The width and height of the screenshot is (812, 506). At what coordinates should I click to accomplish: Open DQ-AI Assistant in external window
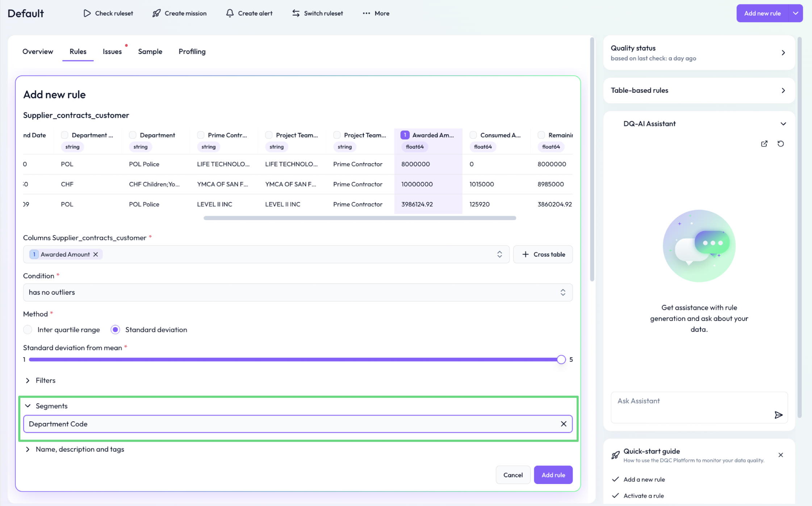click(764, 144)
